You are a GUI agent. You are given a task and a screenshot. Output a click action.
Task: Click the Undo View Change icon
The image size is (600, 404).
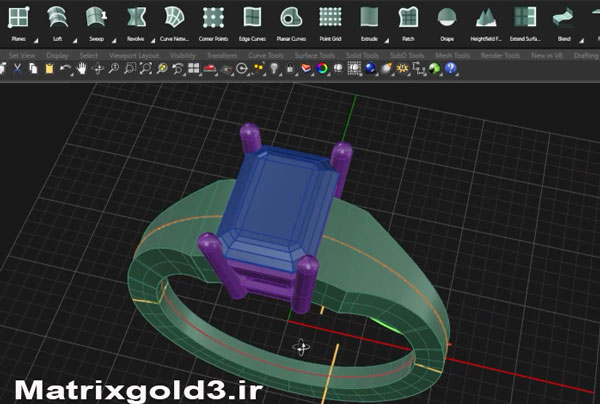click(178, 69)
